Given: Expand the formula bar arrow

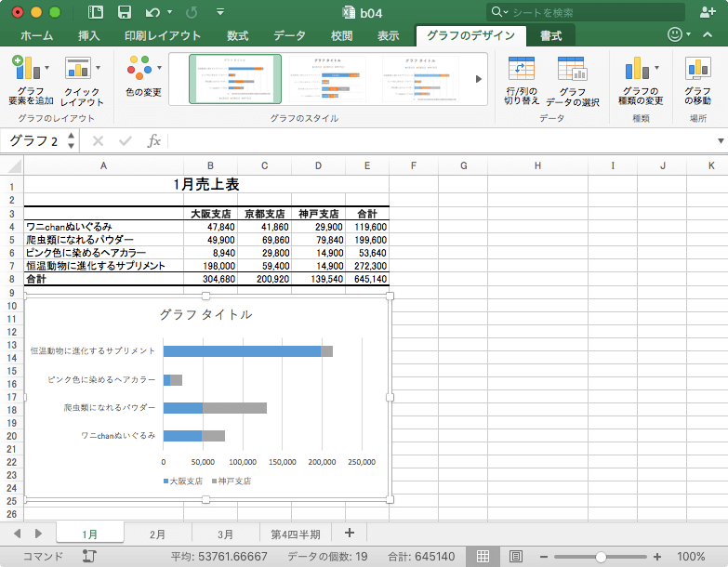Looking at the screenshot, I should pyautogui.click(x=721, y=140).
